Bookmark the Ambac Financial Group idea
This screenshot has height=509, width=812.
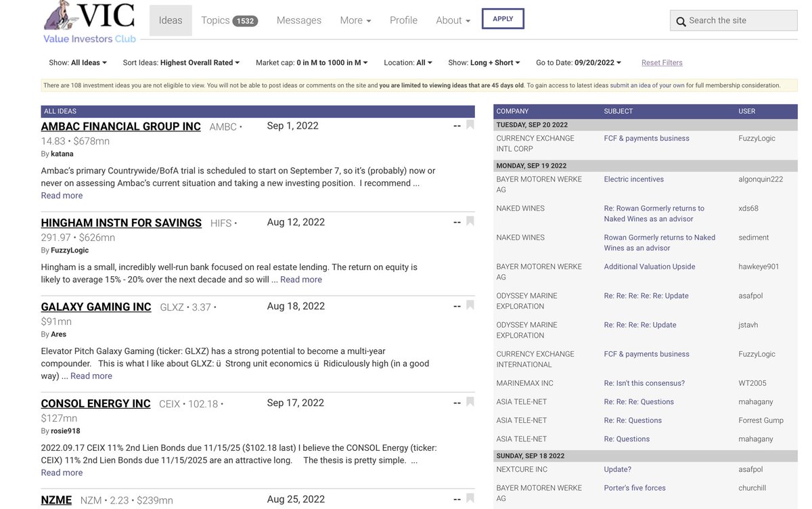(470, 125)
